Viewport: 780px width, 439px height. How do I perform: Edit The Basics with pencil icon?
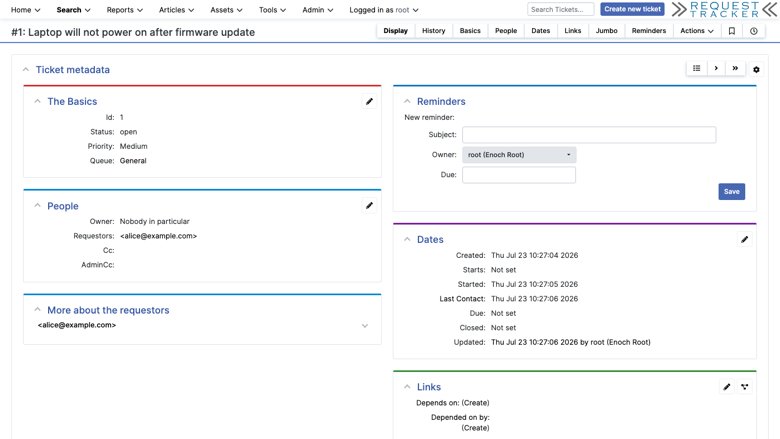(369, 101)
